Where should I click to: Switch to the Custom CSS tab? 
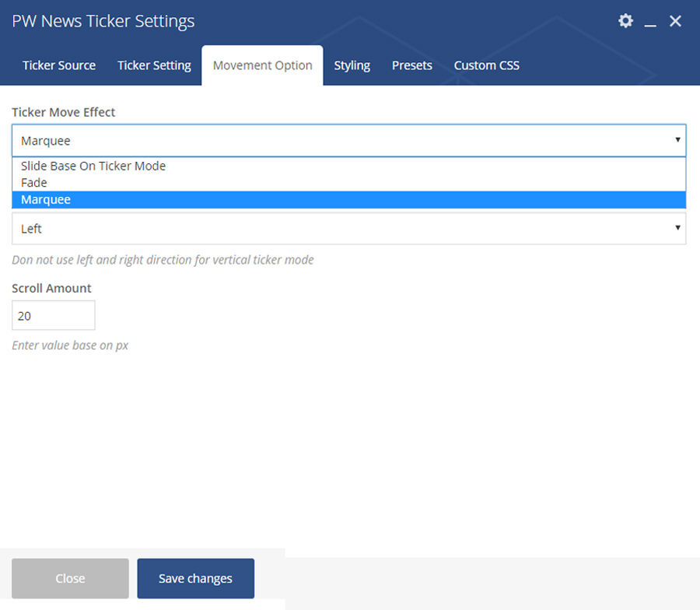[x=486, y=65]
